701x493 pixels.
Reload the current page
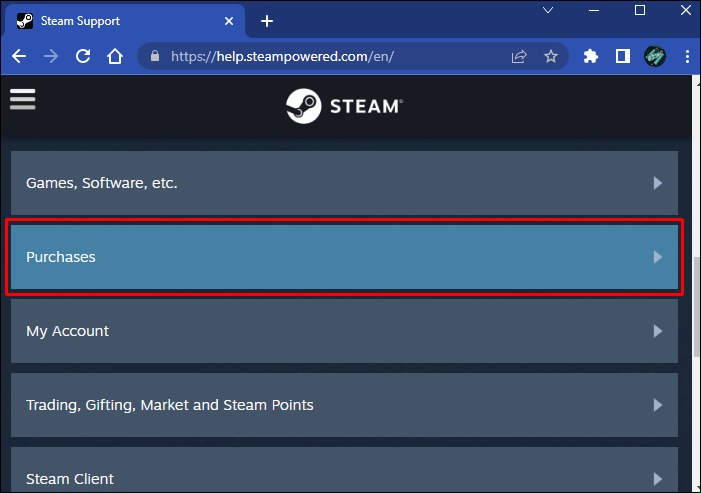point(83,57)
